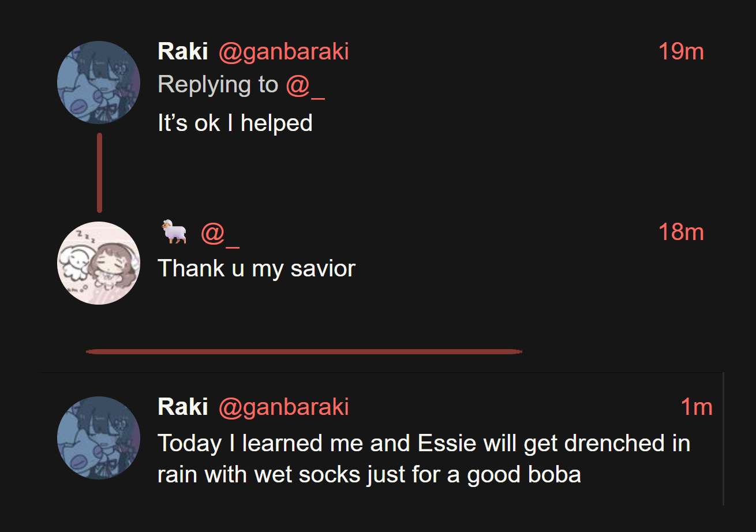Select the 'It's ok I helped' tweet text

(235, 123)
